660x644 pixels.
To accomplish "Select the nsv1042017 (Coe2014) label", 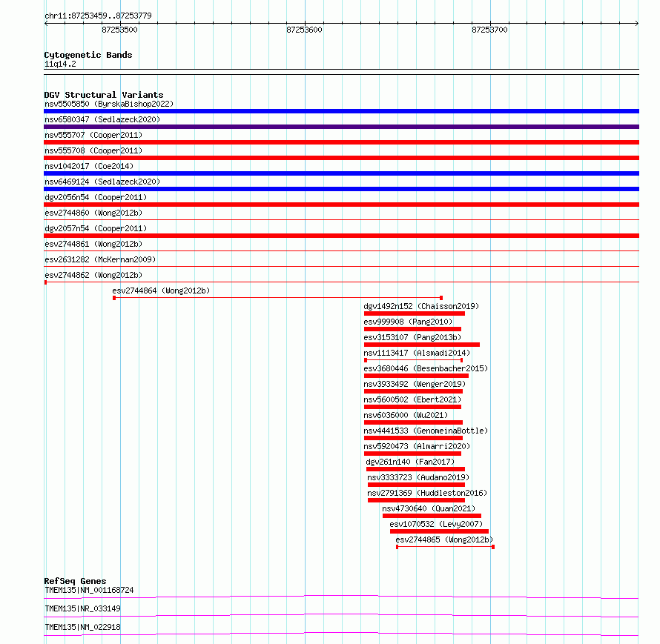I will 89,166.
